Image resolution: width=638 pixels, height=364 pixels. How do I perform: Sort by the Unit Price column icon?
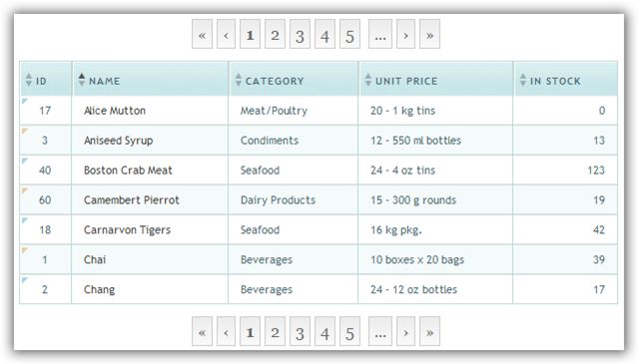(x=368, y=80)
